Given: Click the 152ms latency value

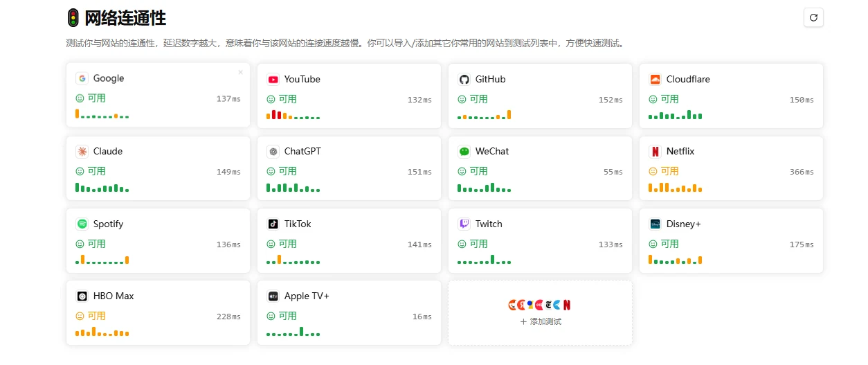Looking at the screenshot, I should [611, 100].
